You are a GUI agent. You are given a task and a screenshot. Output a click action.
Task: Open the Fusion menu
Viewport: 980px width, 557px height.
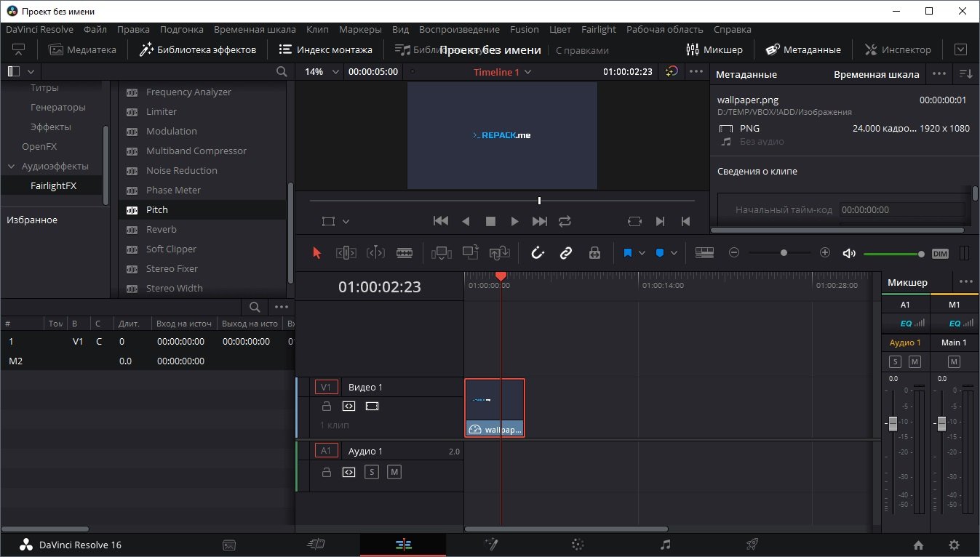525,30
